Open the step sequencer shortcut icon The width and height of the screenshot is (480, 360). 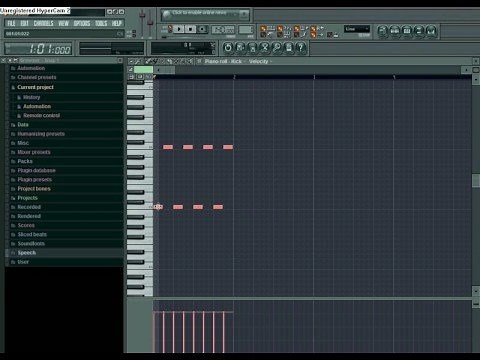point(395,31)
